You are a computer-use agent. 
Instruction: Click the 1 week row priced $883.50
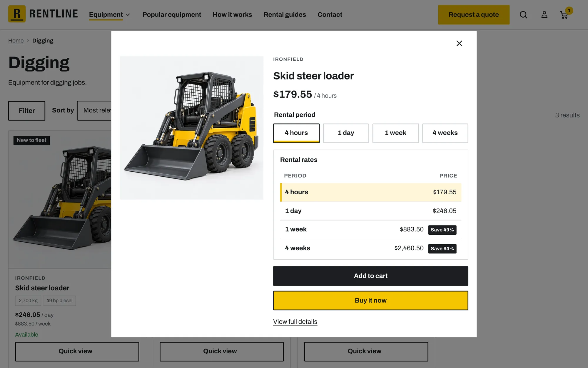pos(370,229)
